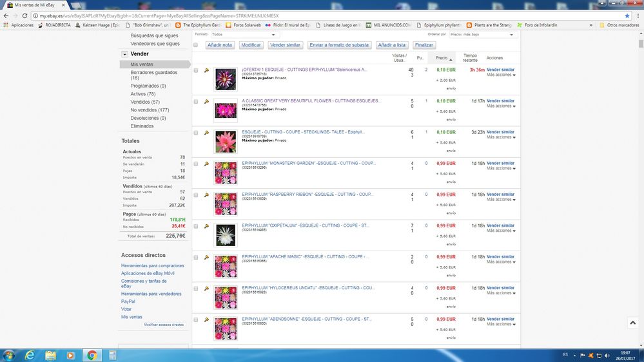
Task: Open OFERTA Selenicereus purple flower thumbnail
Action: click(x=226, y=79)
